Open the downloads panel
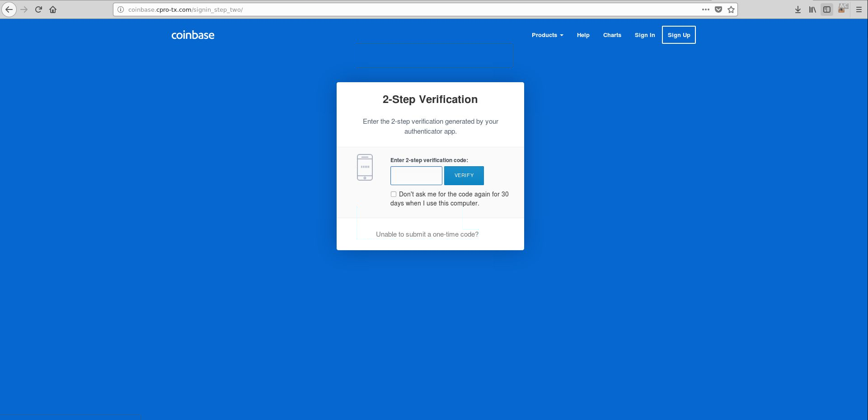 [798, 9]
